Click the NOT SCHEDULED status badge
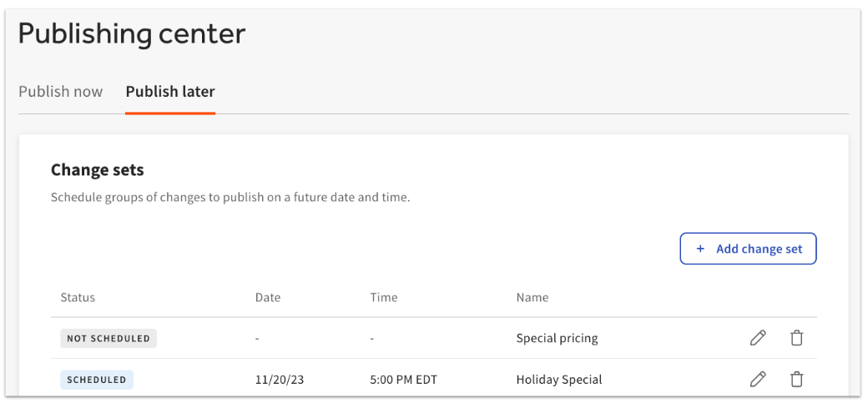This screenshot has height=403, width=868. (x=108, y=339)
